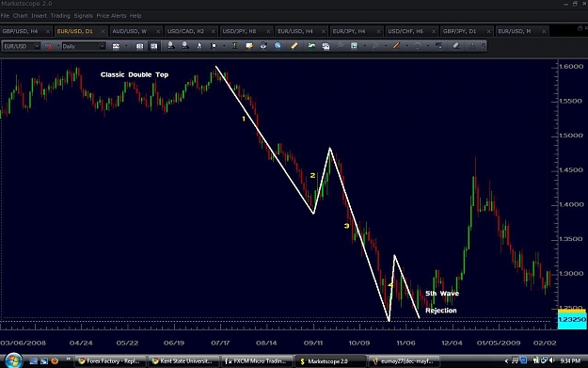Open the Help menu
Screen dimensions: 588x368
pos(135,16)
